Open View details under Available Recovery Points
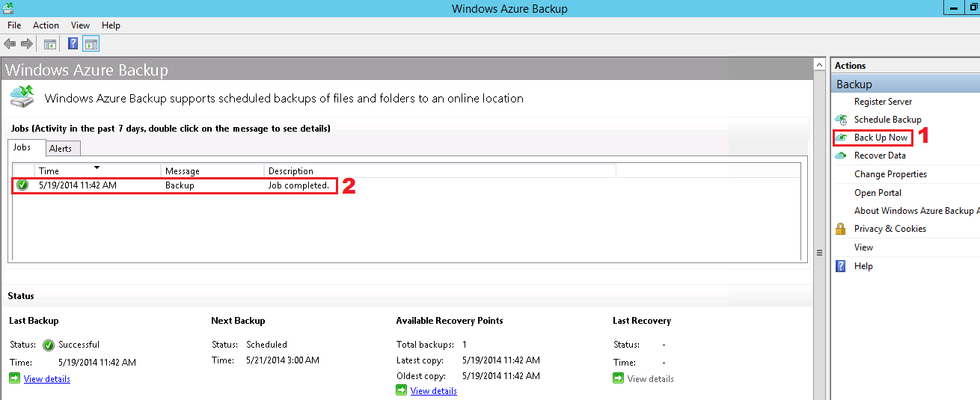The height and width of the screenshot is (400, 980). 434,391
